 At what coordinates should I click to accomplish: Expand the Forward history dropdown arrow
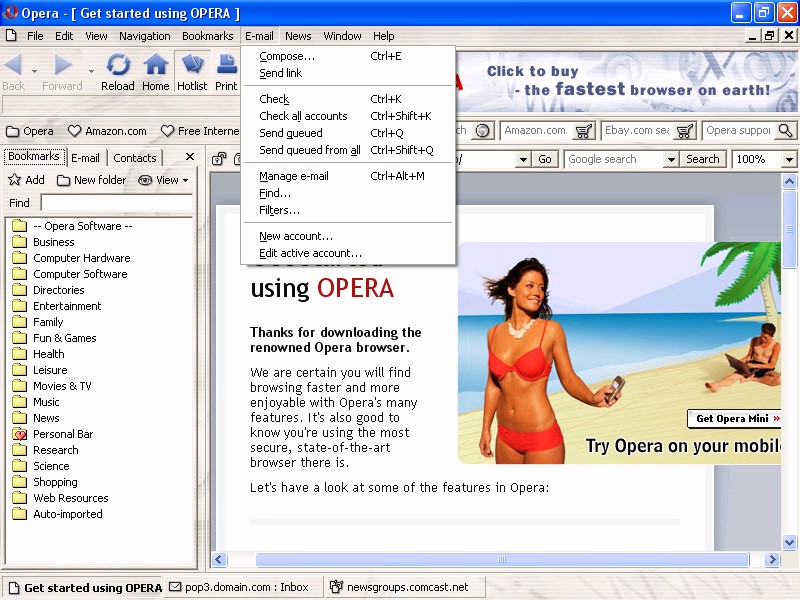point(91,71)
